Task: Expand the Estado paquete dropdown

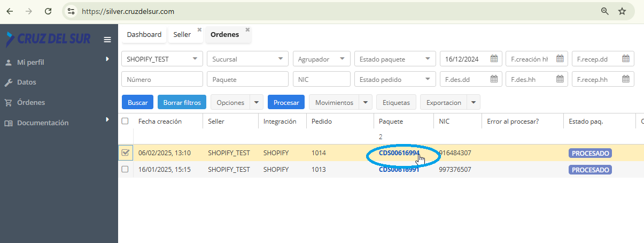Action: 428,59
